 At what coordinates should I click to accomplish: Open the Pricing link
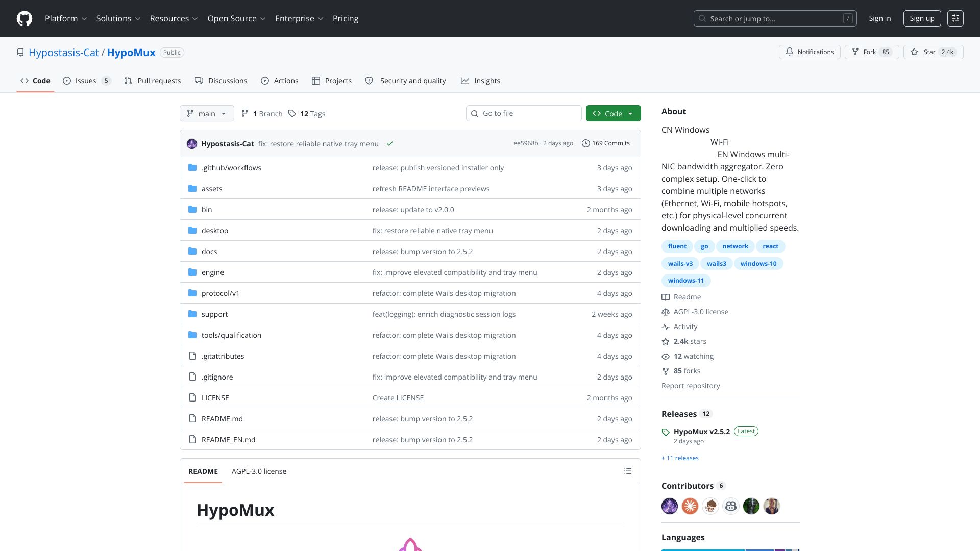(346, 18)
